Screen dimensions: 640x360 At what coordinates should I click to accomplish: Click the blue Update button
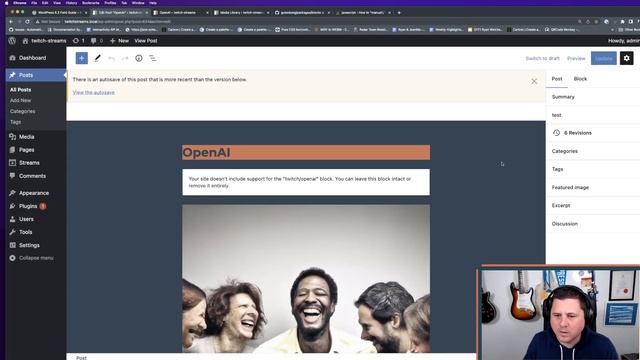click(604, 58)
